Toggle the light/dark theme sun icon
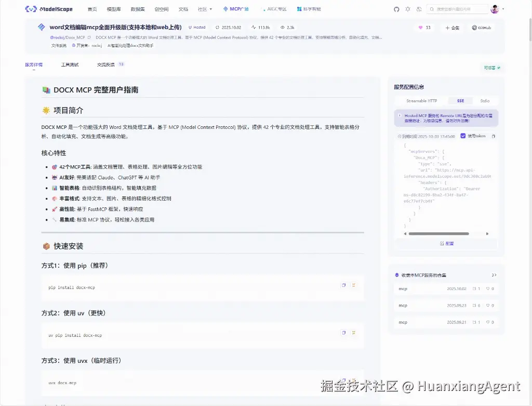This screenshot has width=532, height=406. [x=407, y=9]
